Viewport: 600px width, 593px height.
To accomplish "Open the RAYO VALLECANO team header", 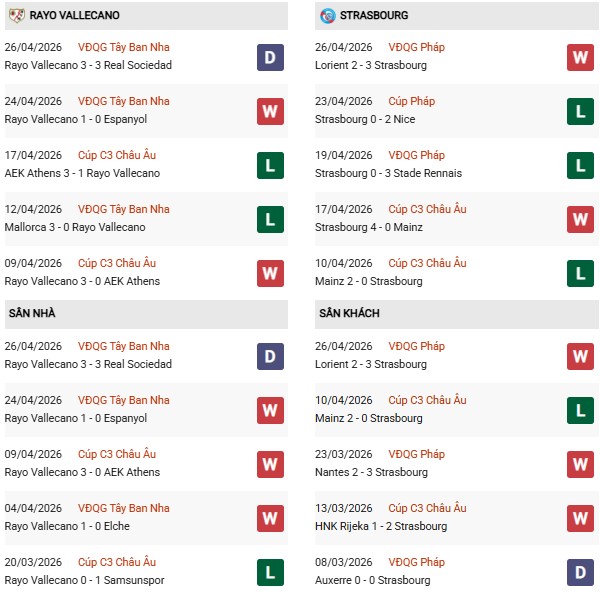I will click(x=75, y=15).
